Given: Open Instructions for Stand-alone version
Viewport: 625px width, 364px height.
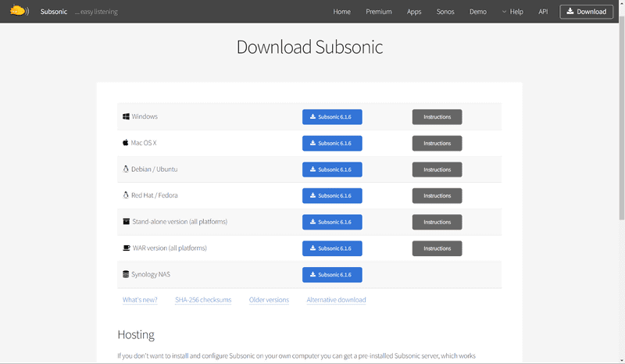Looking at the screenshot, I should [437, 222].
